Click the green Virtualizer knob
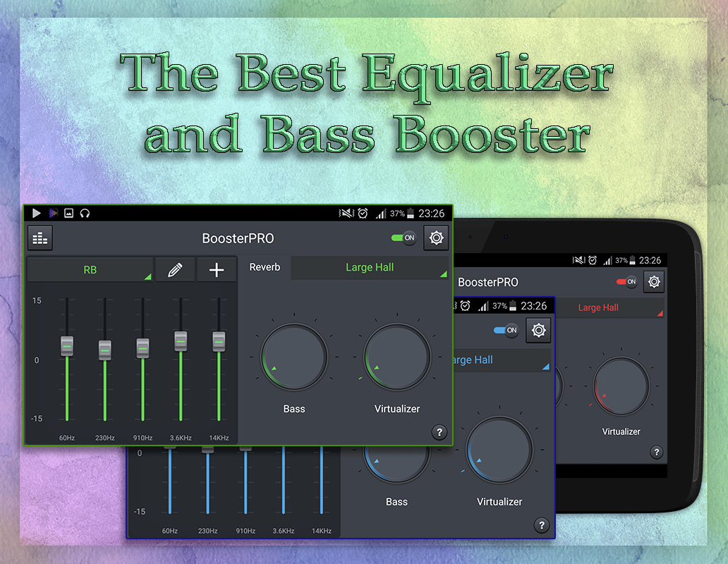The height and width of the screenshot is (564, 728). tap(397, 357)
